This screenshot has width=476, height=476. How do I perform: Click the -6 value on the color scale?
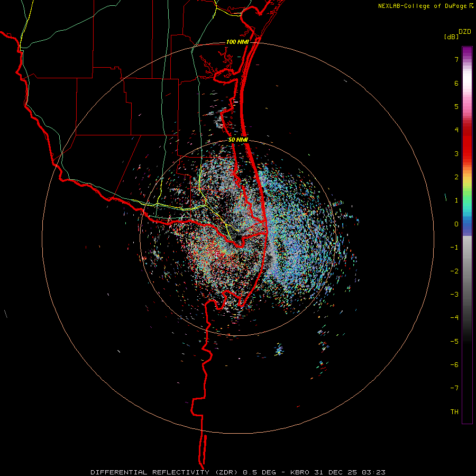(x=454, y=365)
